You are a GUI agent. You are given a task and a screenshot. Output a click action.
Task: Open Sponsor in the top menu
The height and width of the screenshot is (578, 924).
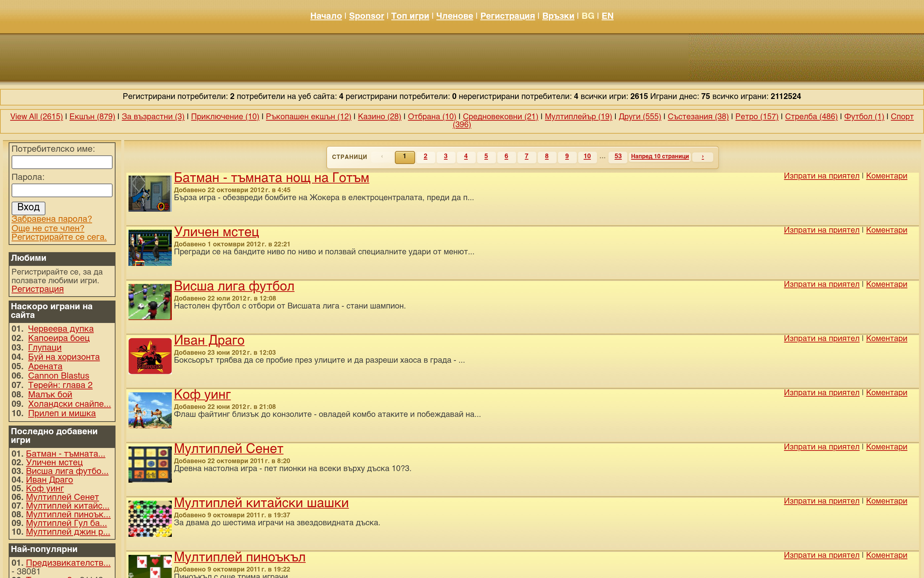click(366, 16)
